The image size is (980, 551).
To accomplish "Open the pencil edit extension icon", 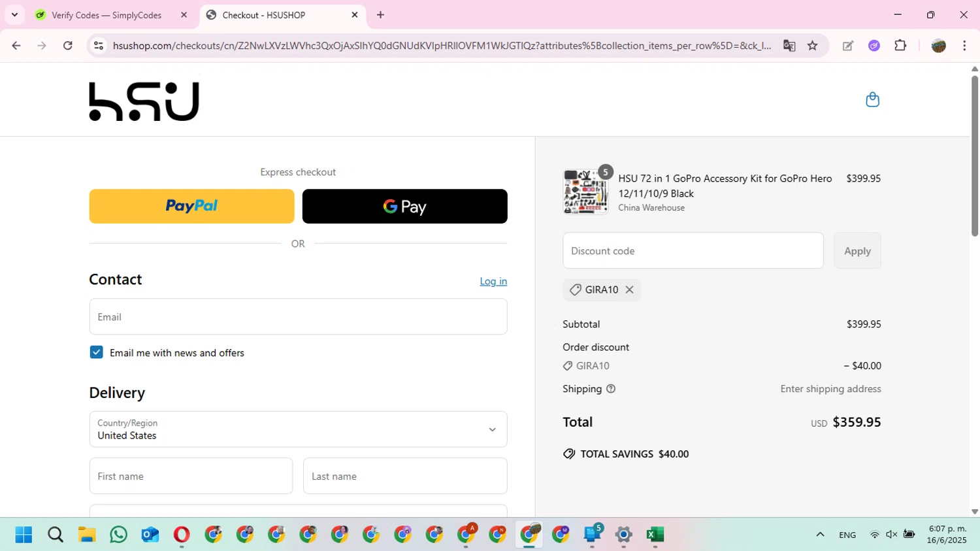I will tap(848, 46).
